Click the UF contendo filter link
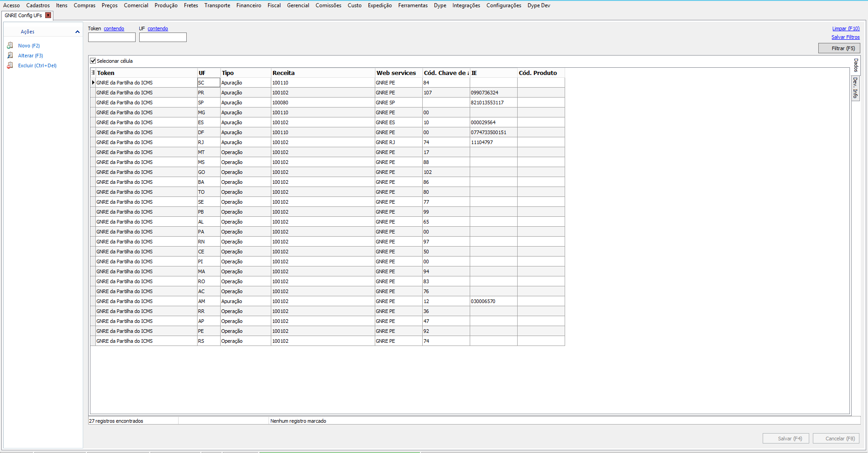Viewport: 868px width, 453px height. [158, 28]
